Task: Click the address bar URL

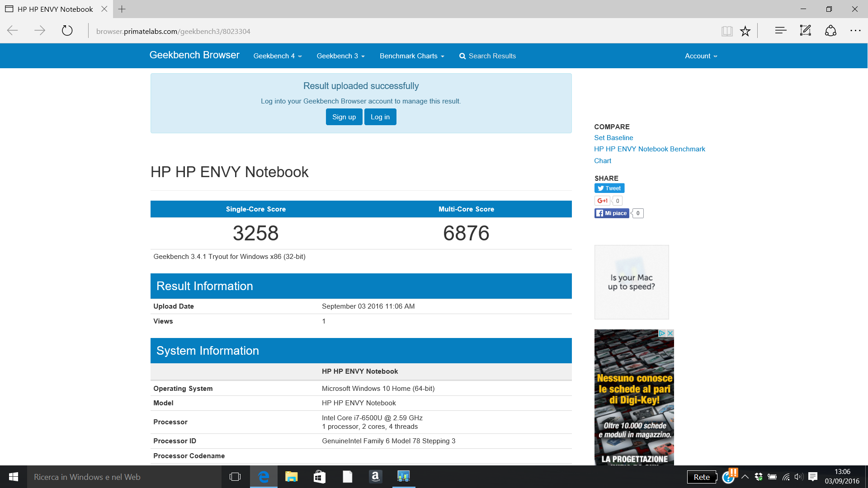Action: 173,31
